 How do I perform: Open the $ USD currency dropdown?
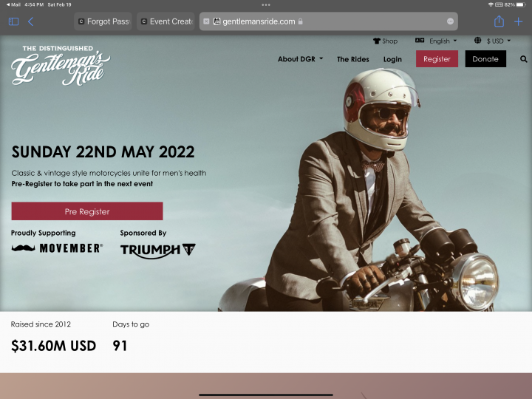[x=492, y=41]
